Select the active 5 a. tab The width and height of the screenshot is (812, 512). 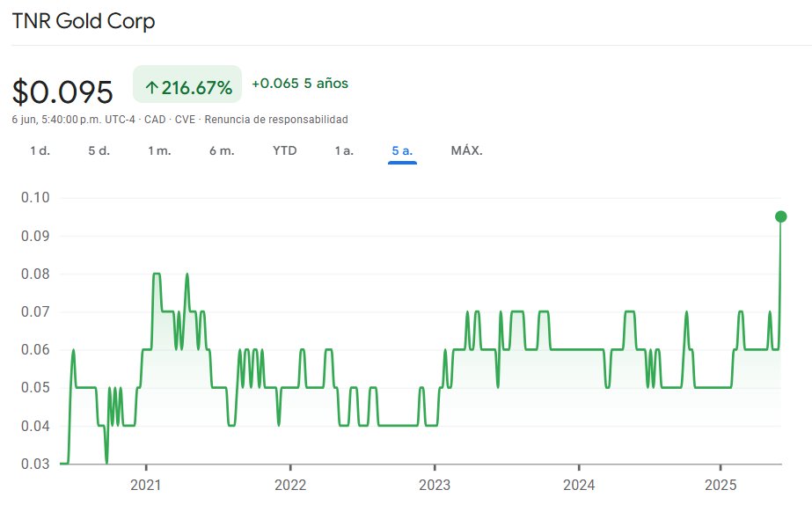pyautogui.click(x=402, y=150)
